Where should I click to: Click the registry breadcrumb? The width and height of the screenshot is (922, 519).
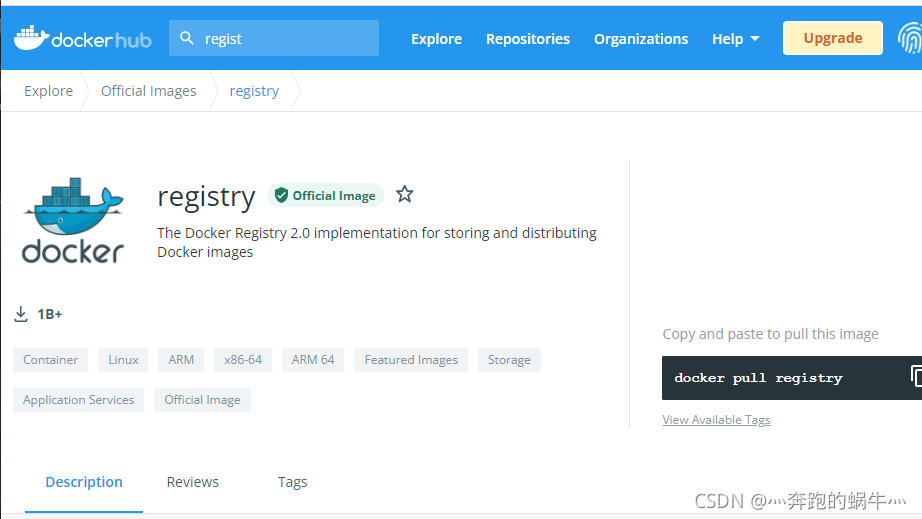254,91
